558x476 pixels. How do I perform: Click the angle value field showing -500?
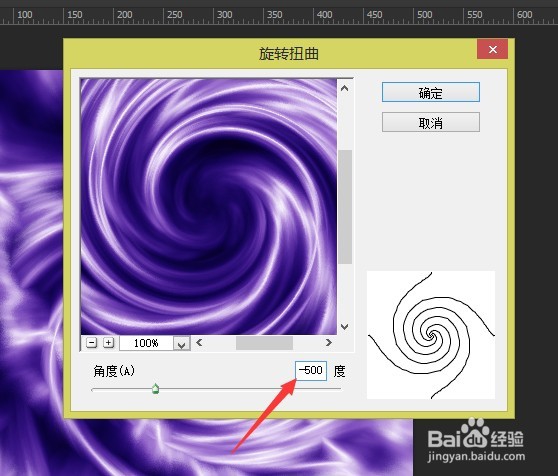[x=311, y=371]
